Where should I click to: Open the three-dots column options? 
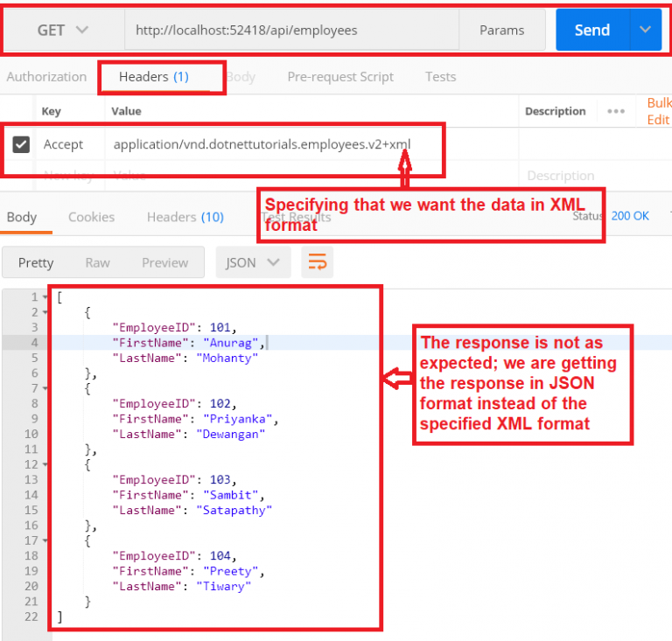tap(616, 111)
